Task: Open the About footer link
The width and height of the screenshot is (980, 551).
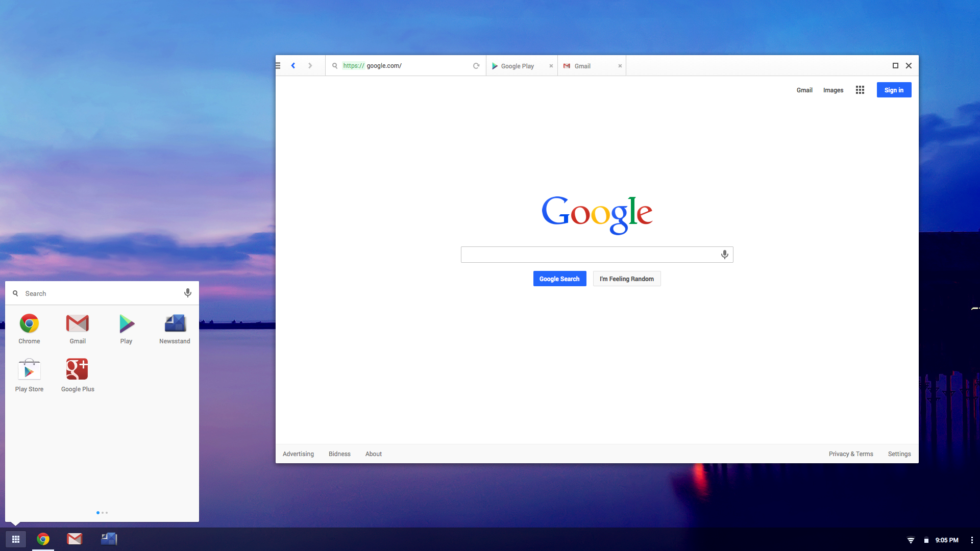Action: [x=374, y=454]
